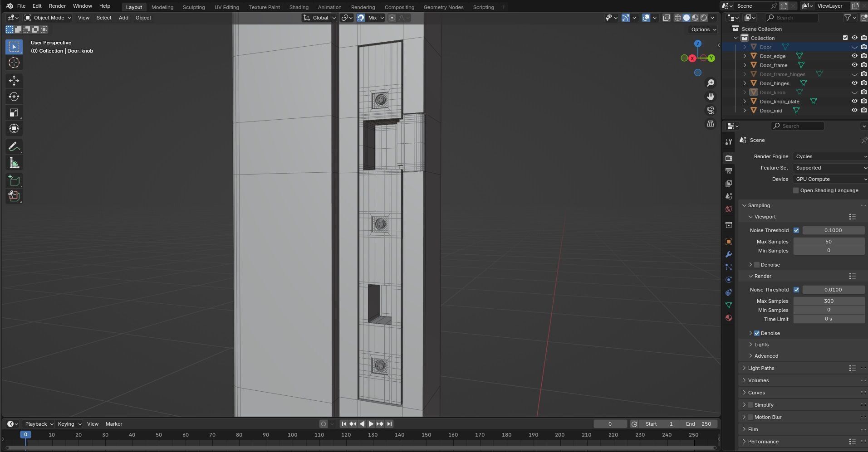Toggle Noise Threshold checkbox under Render
Screen dimensions: 868x452
tap(796, 290)
